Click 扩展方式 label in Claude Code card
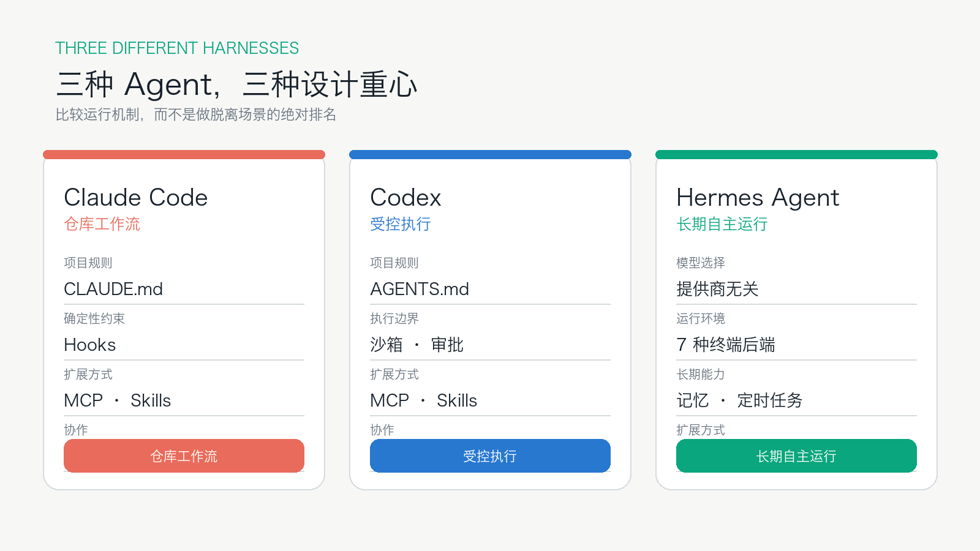 click(x=88, y=374)
